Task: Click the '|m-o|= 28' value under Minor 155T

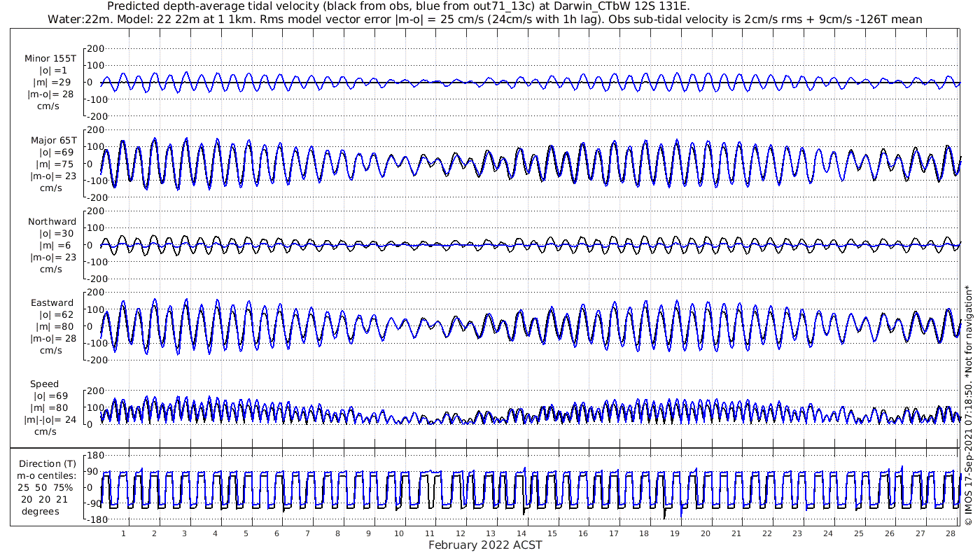Action: point(50,94)
